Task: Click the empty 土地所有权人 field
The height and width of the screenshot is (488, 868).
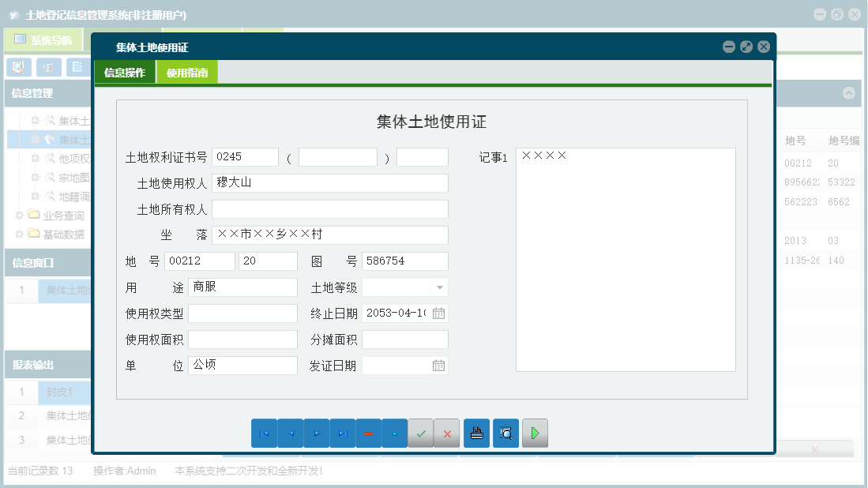Action: pyautogui.click(x=330, y=209)
